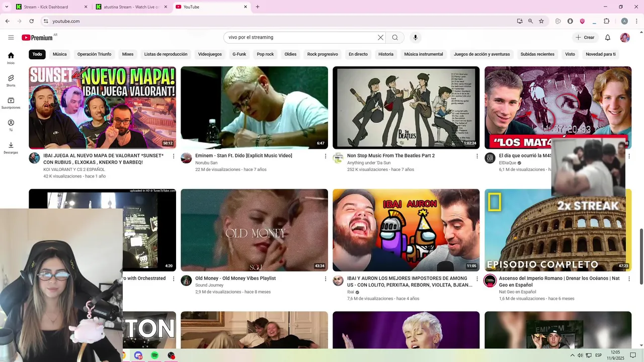The height and width of the screenshot is (362, 644).
Task: Clear the search box with the X
Action: (x=381, y=37)
